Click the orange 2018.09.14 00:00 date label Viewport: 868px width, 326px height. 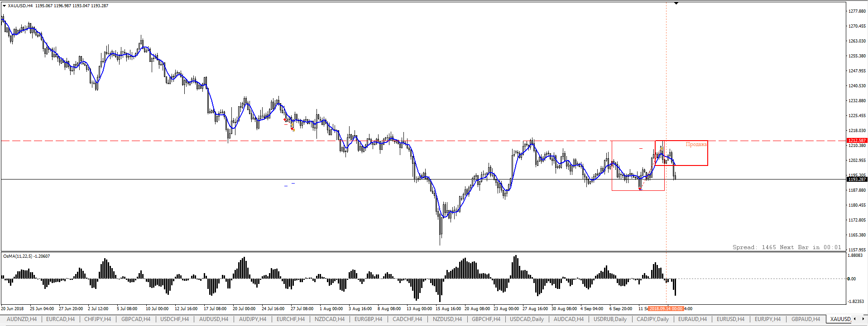coord(666,309)
